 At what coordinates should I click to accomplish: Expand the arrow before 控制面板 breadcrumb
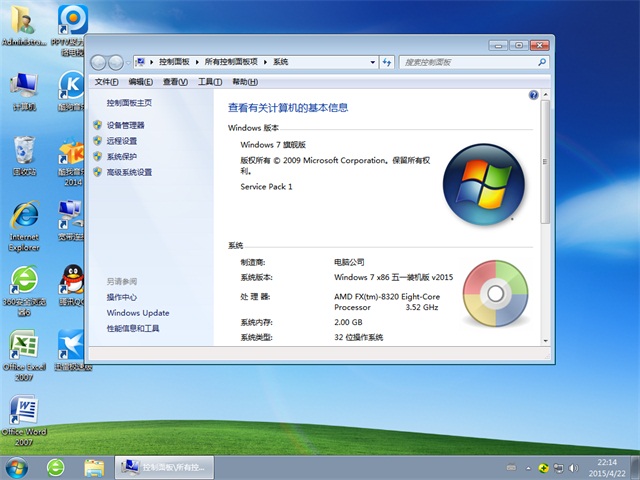pyautogui.click(x=151, y=62)
